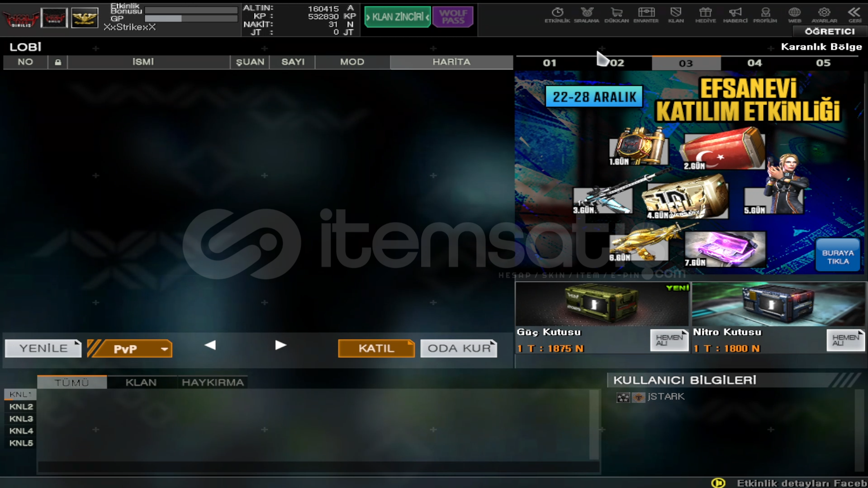This screenshot has width=868, height=488.
Task: Click the ÖĞRETİCİ tutorial button
Action: coord(830,31)
